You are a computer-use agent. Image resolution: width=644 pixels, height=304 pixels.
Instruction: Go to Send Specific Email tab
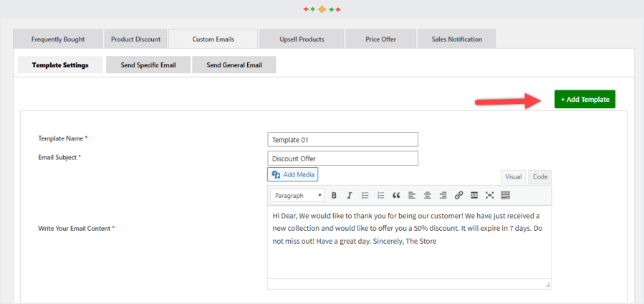[x=148, y=65]
